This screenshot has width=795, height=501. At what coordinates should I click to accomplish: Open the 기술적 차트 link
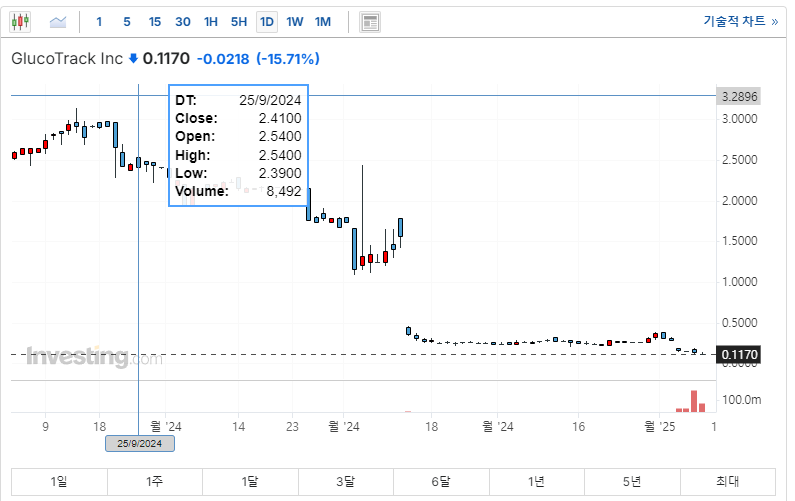click(740, 21)
